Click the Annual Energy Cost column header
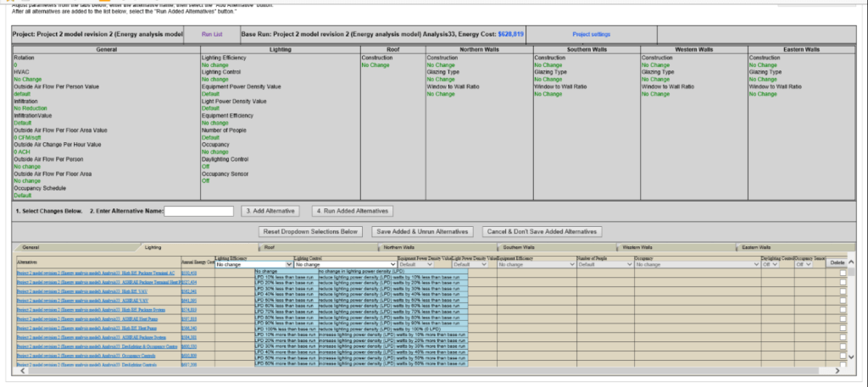This screenshot has width=868, height=387. point(198,262)
